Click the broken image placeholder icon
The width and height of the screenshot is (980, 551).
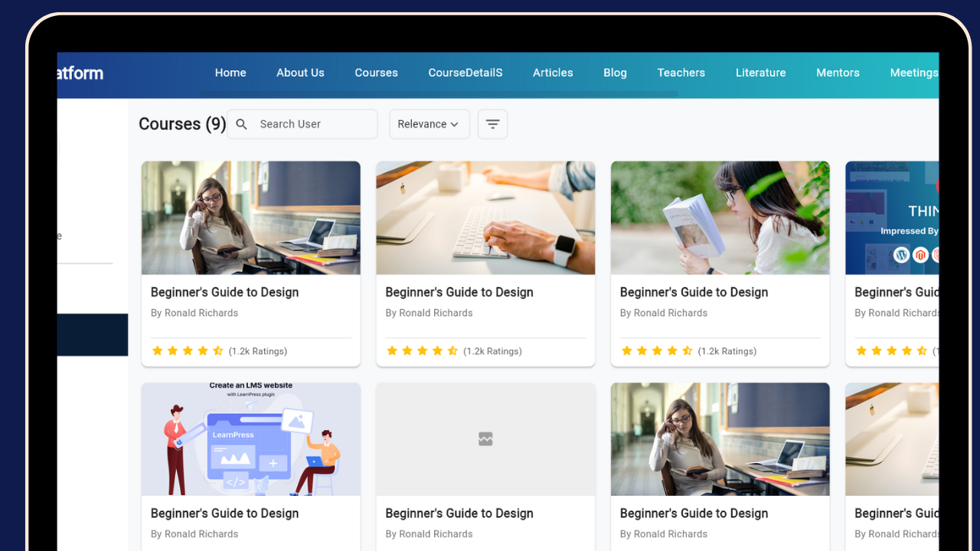click(485, 439)
